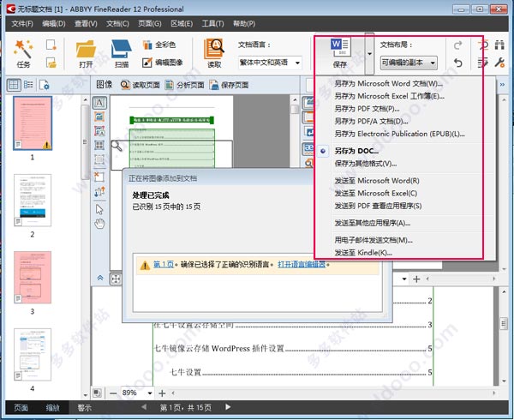
Task: Open the 工具(T) menu
Action: point(212,24)
